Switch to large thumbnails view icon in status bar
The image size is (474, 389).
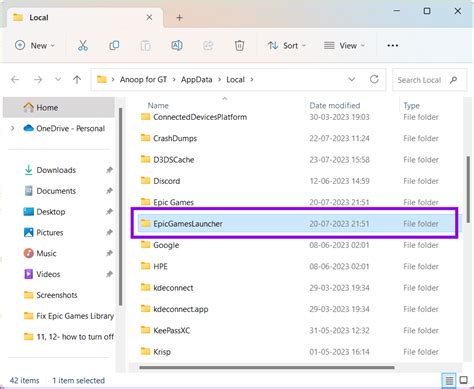point(463,380)
